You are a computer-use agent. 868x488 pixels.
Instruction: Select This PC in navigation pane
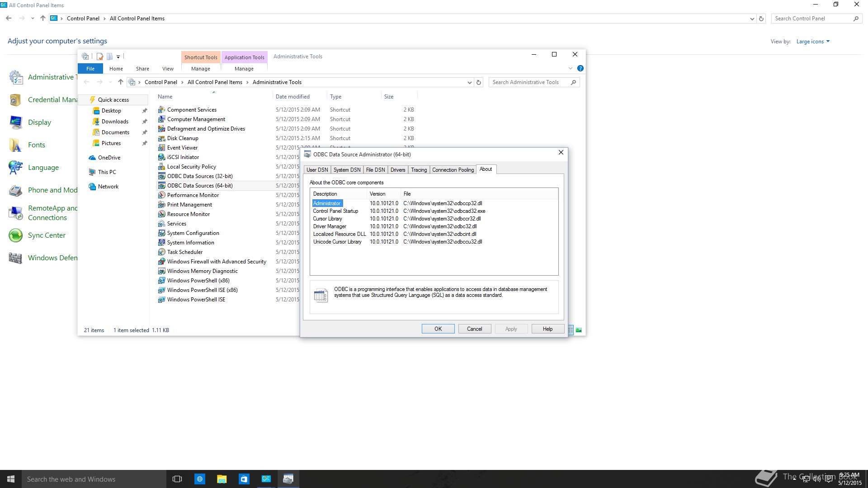[x=107, y=172]
